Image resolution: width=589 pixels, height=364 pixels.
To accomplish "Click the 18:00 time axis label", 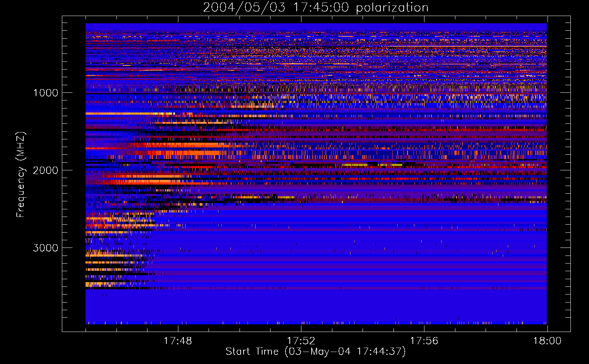I will pyautogui.click(x=547, y=341).
